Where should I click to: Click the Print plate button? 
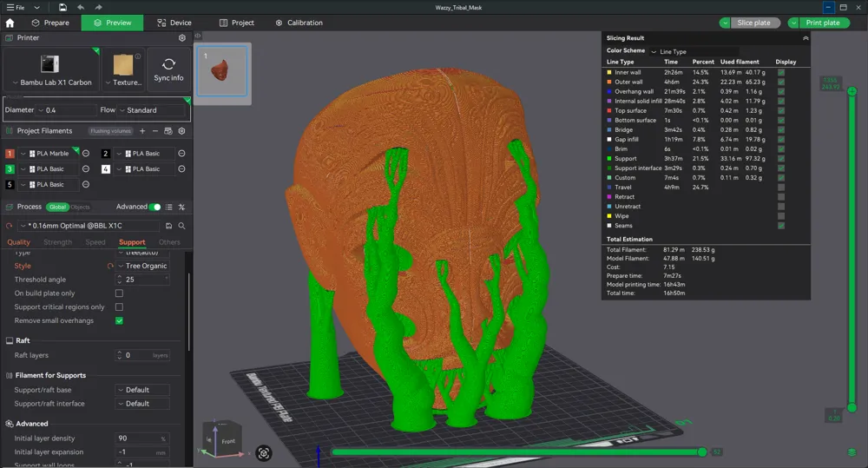(822, 23)
